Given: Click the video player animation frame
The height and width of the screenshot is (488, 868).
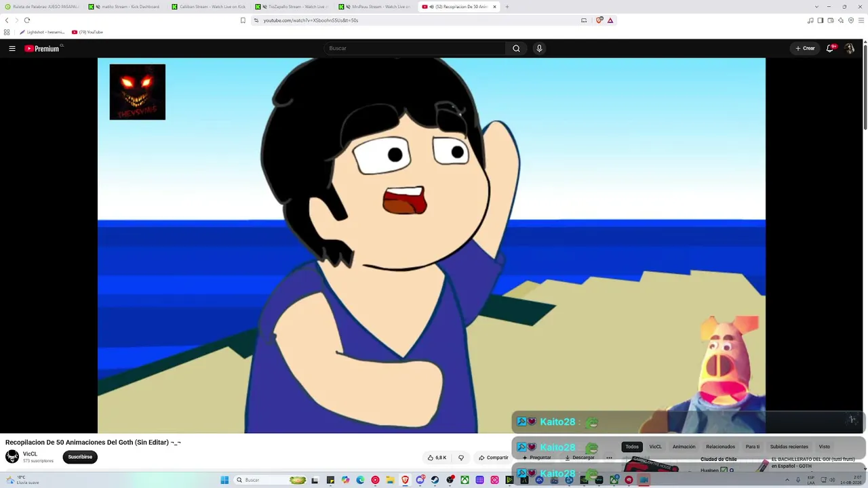Looking at the screenshot, I should point(431,245).
